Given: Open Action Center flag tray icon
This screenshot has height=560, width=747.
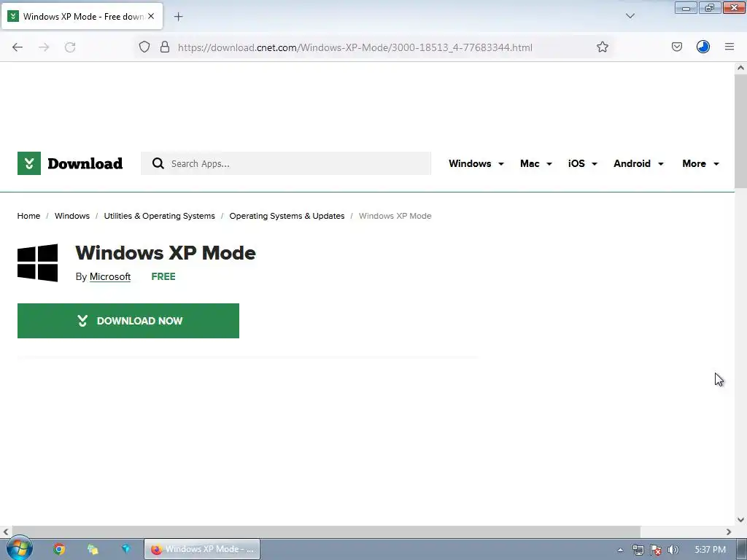Looking at the screenshot, I should click(x=656, y=550).
